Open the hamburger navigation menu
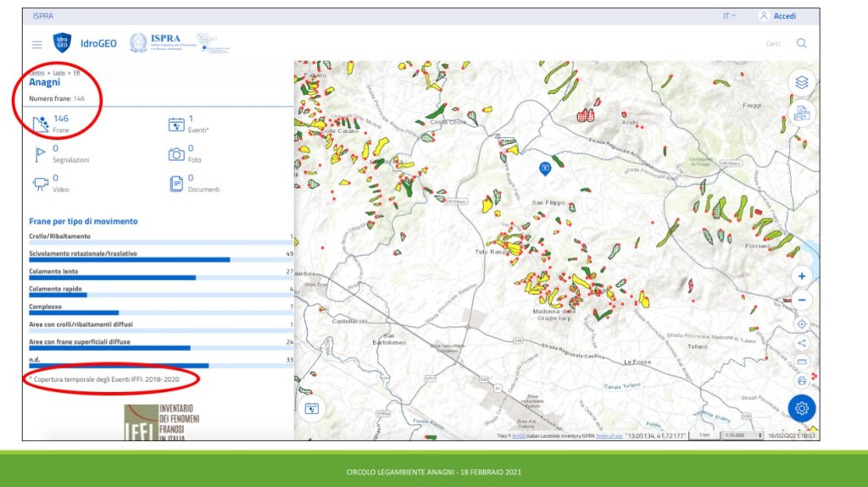 (x=36, y=44)
